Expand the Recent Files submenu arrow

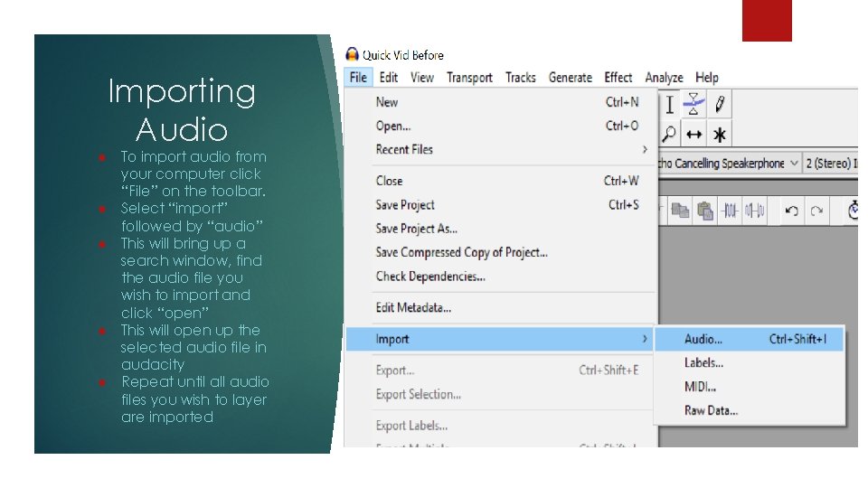tap(645, 149)
